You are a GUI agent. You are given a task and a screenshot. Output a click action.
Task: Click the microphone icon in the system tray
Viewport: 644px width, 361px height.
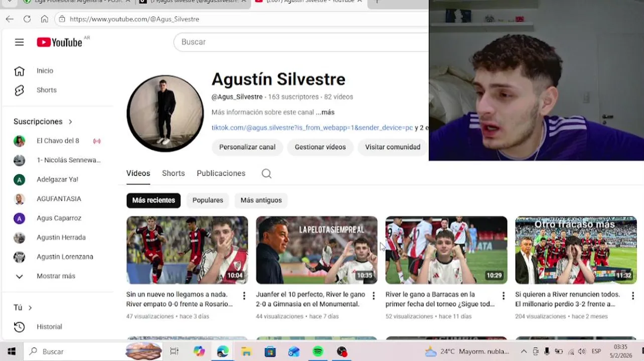(547, 351)
